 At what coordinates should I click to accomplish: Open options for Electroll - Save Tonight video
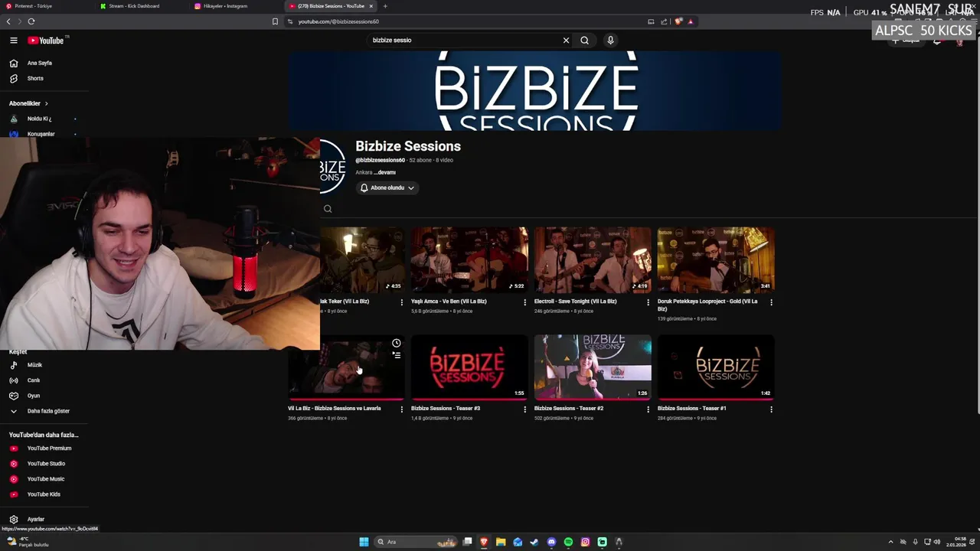[648, 302]
